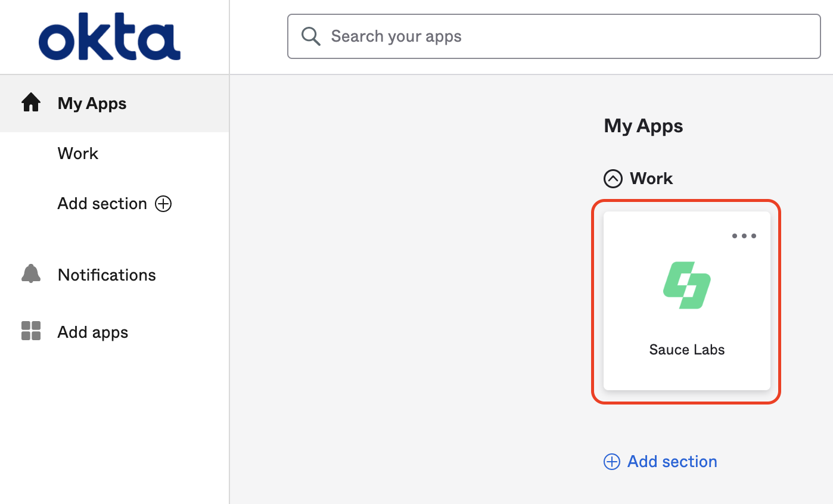The width and height of the screenshot is (833, 504).
Task: Select the Work label above the app grid
Action: pos(651,178)
